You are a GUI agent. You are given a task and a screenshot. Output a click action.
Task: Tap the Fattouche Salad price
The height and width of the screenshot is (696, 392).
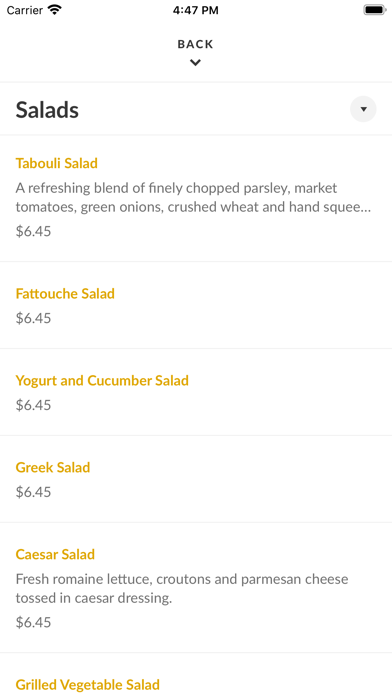[33, 318]
